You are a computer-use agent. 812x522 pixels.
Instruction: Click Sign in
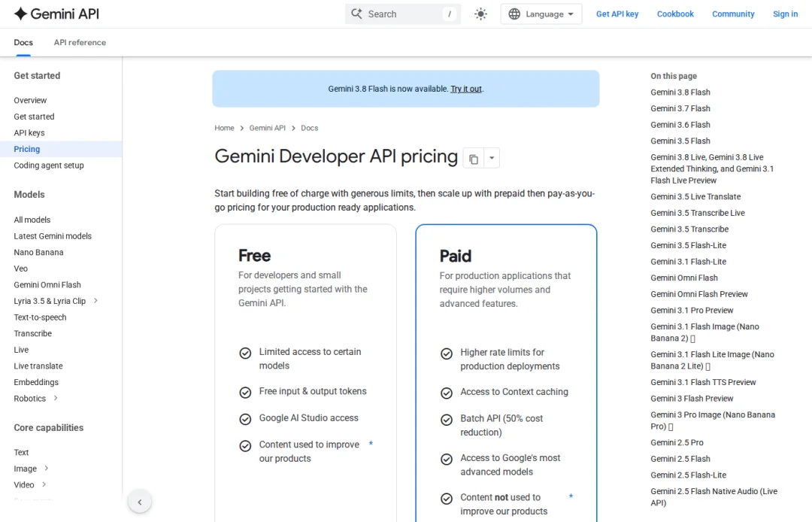786,14
